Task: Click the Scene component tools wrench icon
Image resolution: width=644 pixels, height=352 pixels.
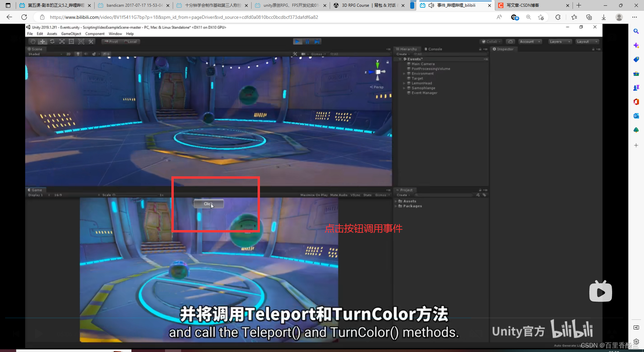Action: coord(295,54)
